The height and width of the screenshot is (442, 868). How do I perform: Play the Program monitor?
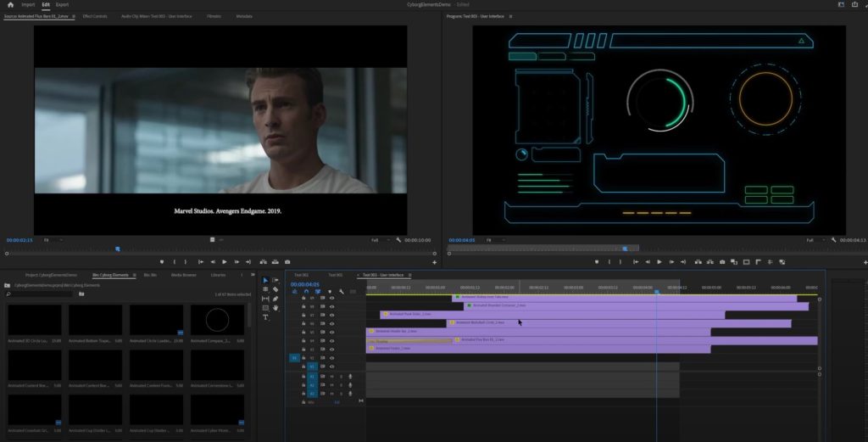point(659,262)
